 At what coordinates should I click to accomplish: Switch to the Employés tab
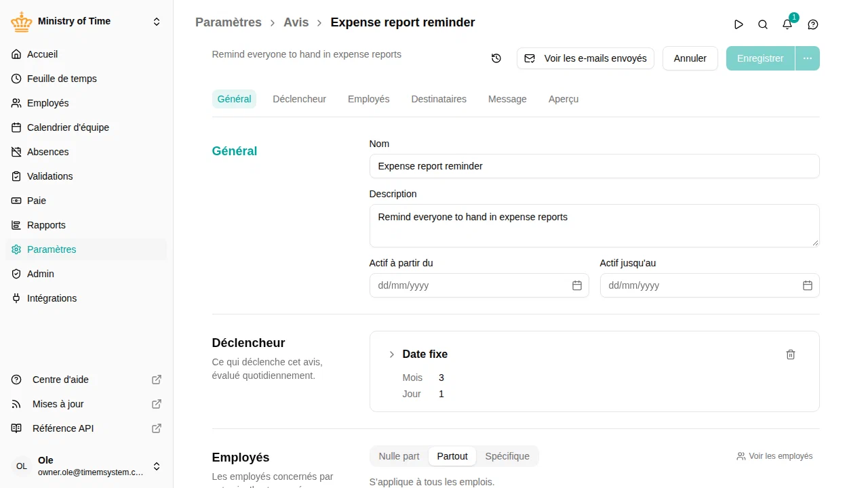(369, 99)
